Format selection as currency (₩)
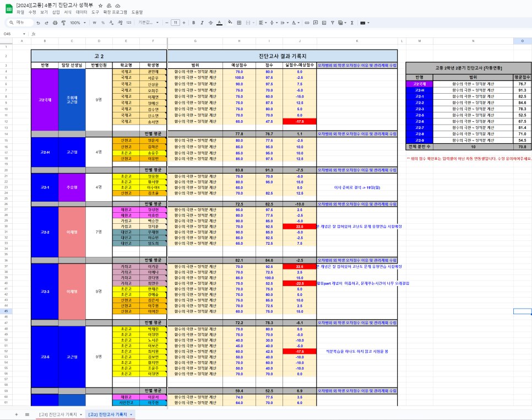 coord(94,23)
